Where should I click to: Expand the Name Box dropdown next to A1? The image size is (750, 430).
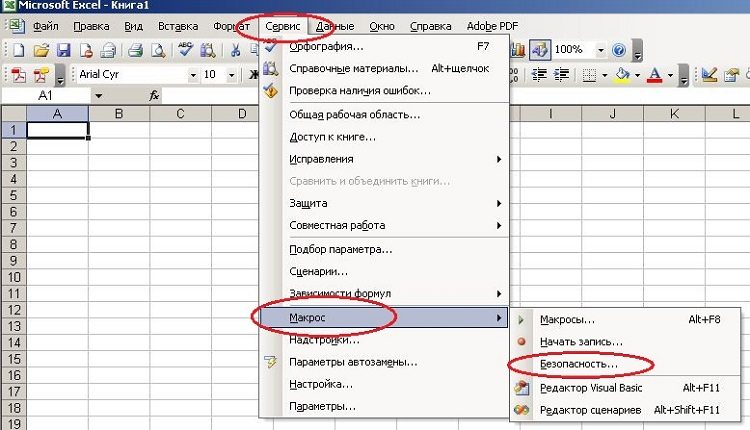(x=98, y=96)
